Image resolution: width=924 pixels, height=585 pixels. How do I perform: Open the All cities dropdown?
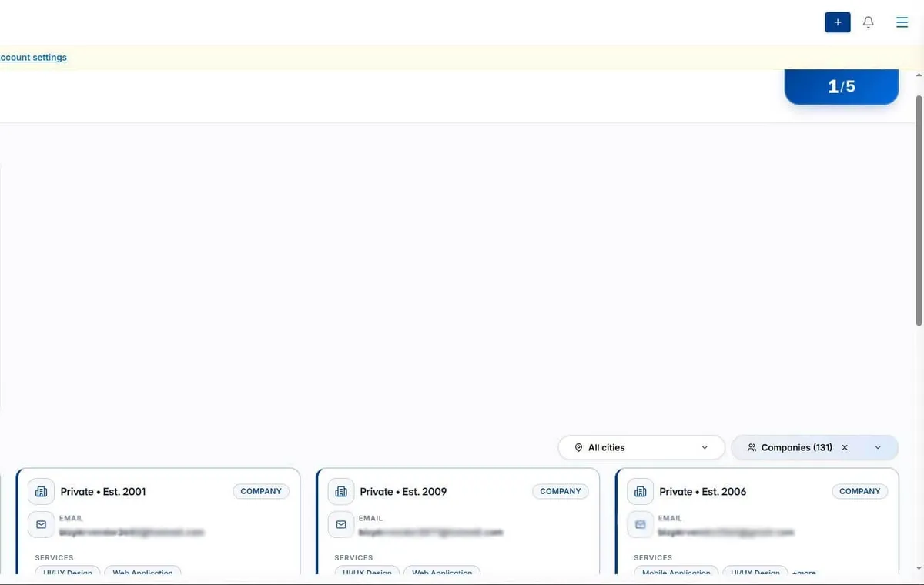tap(641, 447)
